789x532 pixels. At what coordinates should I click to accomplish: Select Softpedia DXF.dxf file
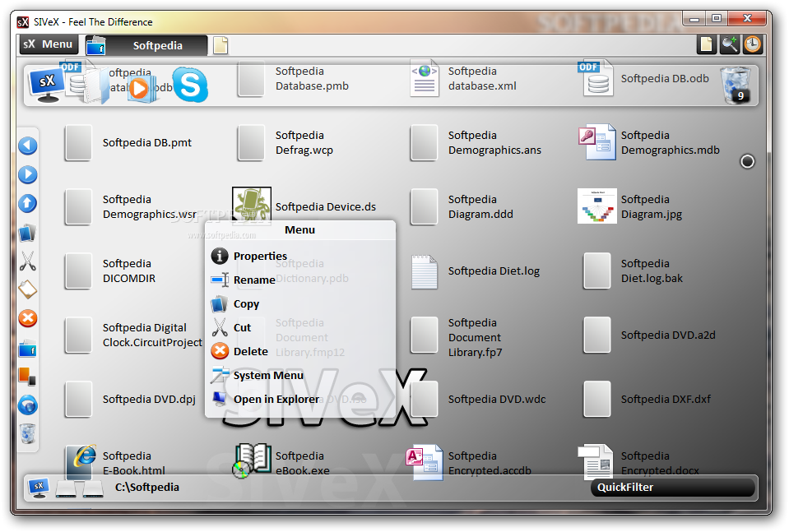[x=647, y=400]
